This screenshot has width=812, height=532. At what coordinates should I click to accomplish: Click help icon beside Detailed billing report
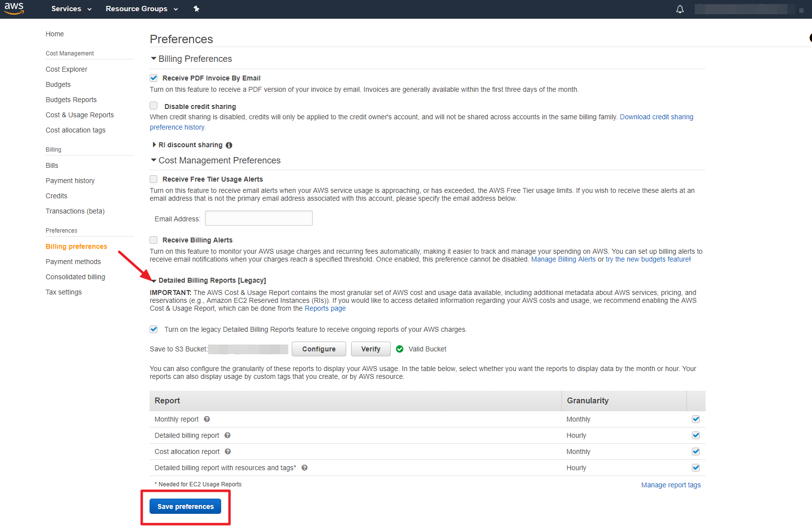click(x=228, y=435)
